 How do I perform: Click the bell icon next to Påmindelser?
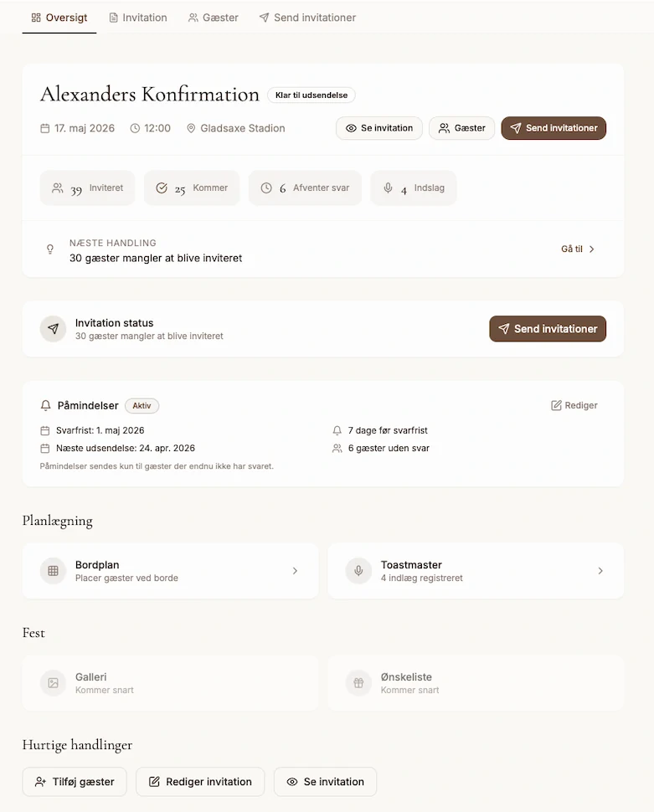(47, 405)
